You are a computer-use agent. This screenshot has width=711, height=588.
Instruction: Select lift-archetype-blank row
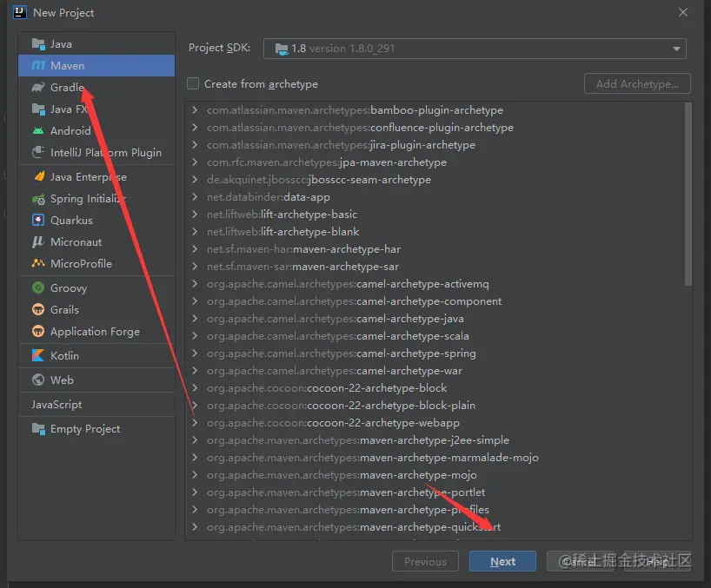pyautogui.click(x=435, y=232)
